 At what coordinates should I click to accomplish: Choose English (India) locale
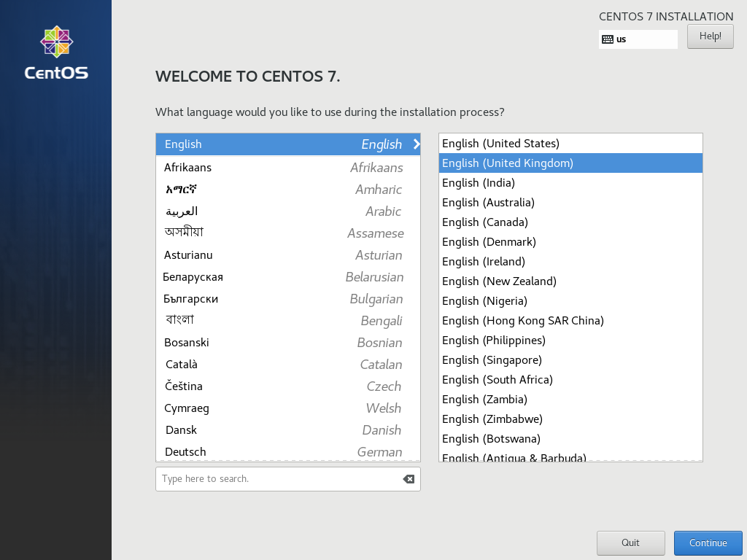(570, 183)
